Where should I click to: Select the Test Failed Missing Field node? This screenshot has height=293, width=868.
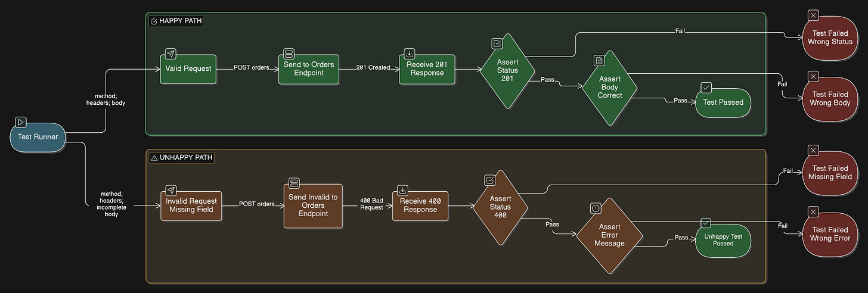829,173
